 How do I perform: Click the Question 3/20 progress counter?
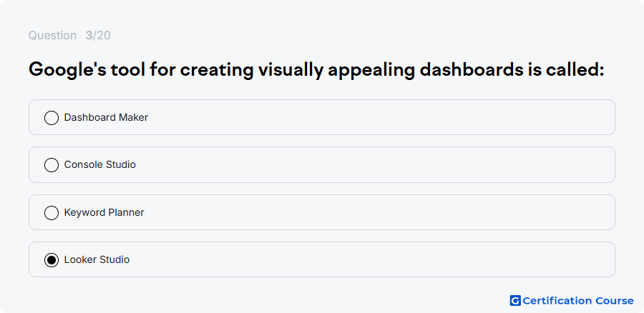(69, 36)
